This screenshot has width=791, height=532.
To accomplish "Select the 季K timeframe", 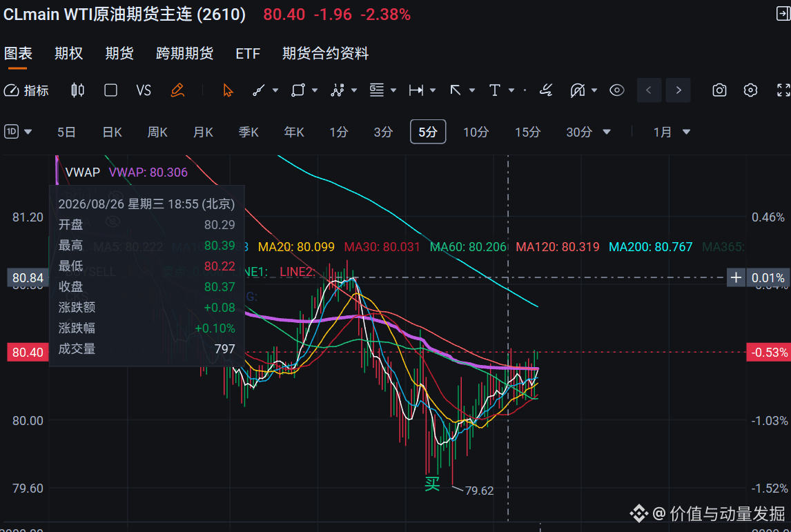I will 248,132.
